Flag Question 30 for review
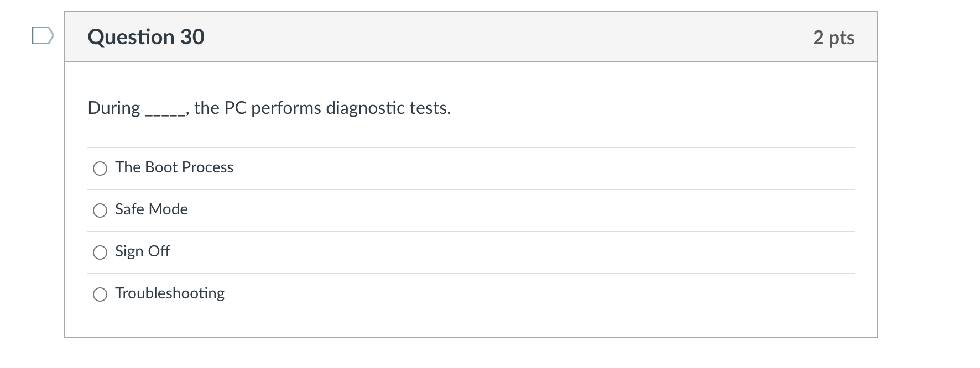The height and width of the screenshot is (368, 980). click(43, 36)
